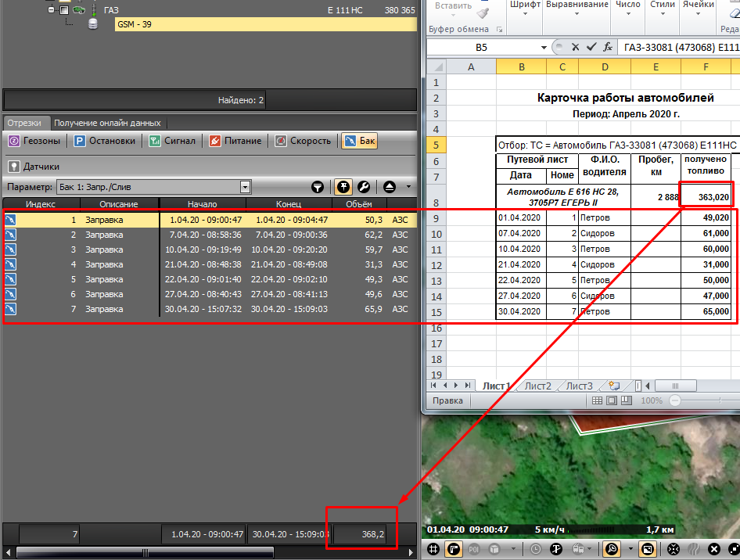This screenshot has height=560, width=740.
Task: Toggle the POI icon on the map toolbar
Action: point(474,549)
